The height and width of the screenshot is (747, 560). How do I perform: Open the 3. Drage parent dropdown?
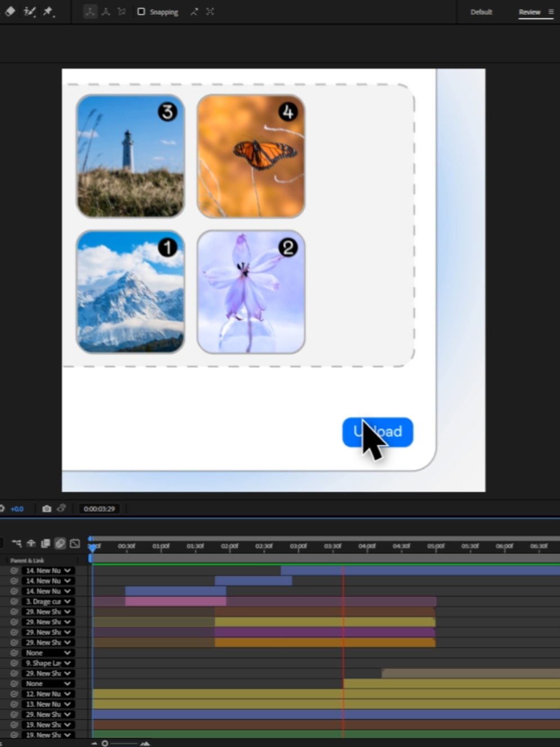[x=47, y=601]
